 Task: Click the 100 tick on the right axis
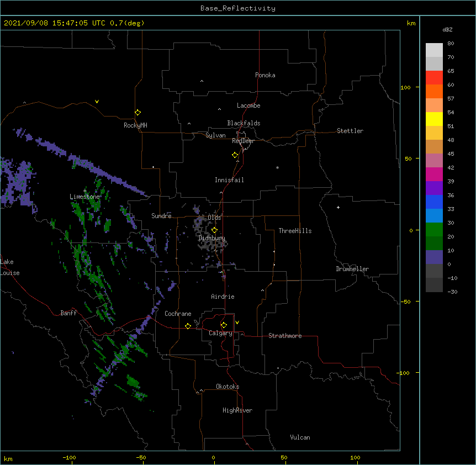(405, 87)
